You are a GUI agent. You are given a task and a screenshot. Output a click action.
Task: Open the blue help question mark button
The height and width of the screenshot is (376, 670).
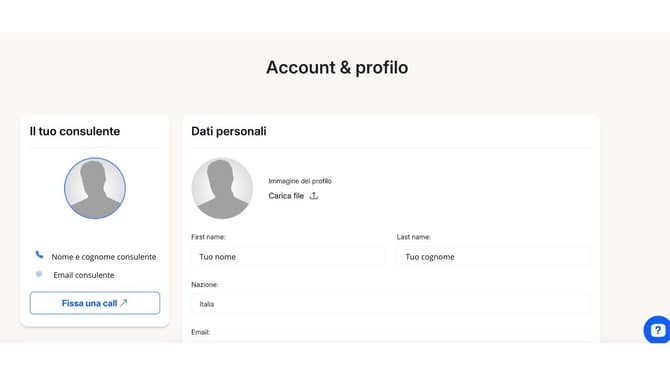point(657,330)
